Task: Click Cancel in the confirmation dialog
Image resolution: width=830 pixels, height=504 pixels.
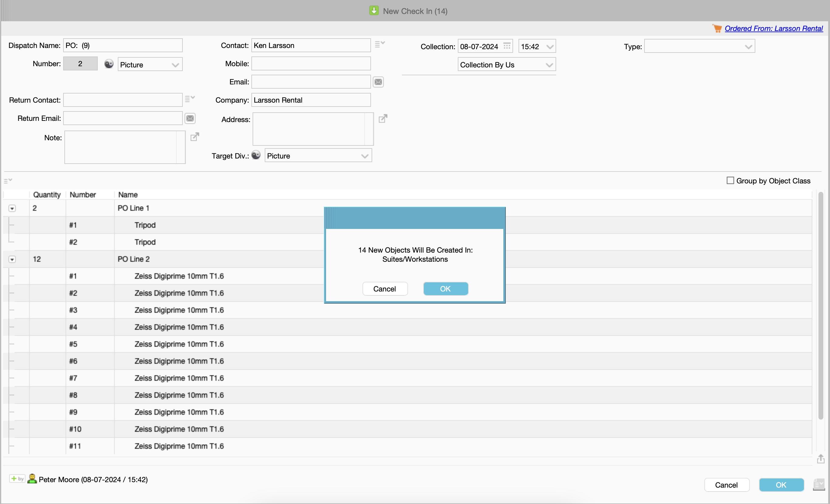Action: (385, 289)
